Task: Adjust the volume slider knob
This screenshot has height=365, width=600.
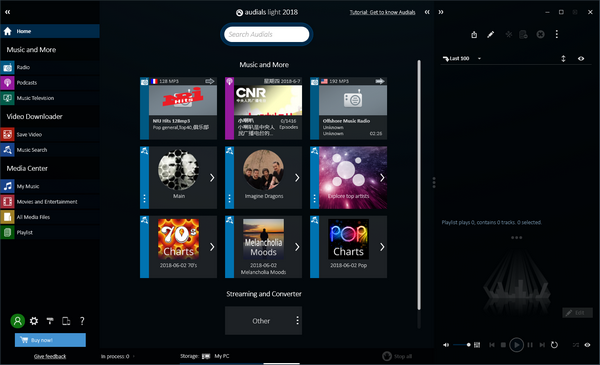Action: pyautogui.click(x=468, y=345)
